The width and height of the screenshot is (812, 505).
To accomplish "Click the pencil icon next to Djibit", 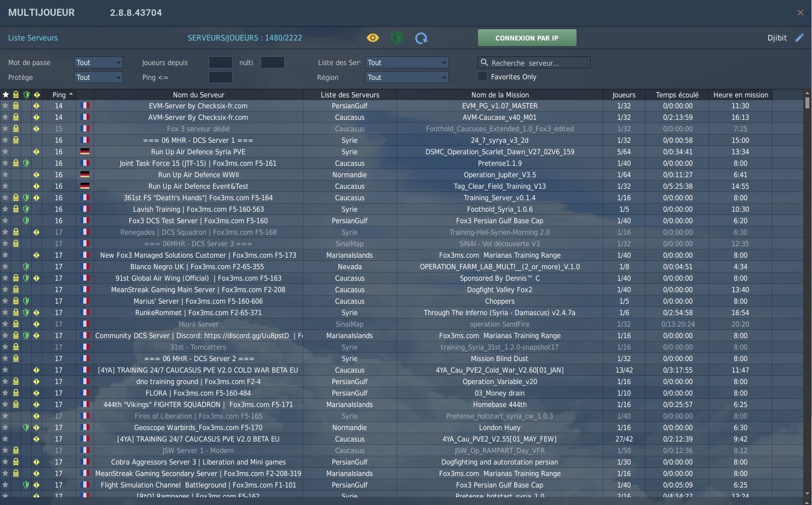I will click(799, 38).
